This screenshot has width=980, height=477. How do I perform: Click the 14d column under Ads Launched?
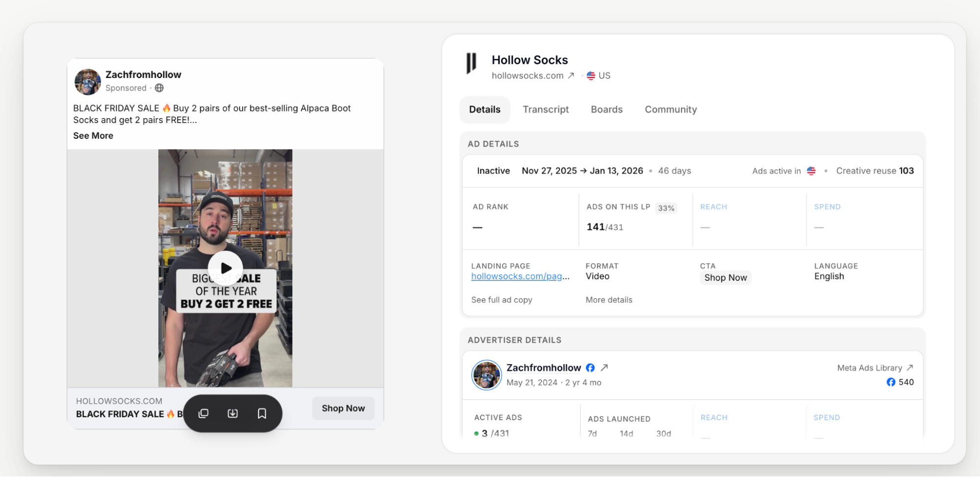[x=626, y=434]
